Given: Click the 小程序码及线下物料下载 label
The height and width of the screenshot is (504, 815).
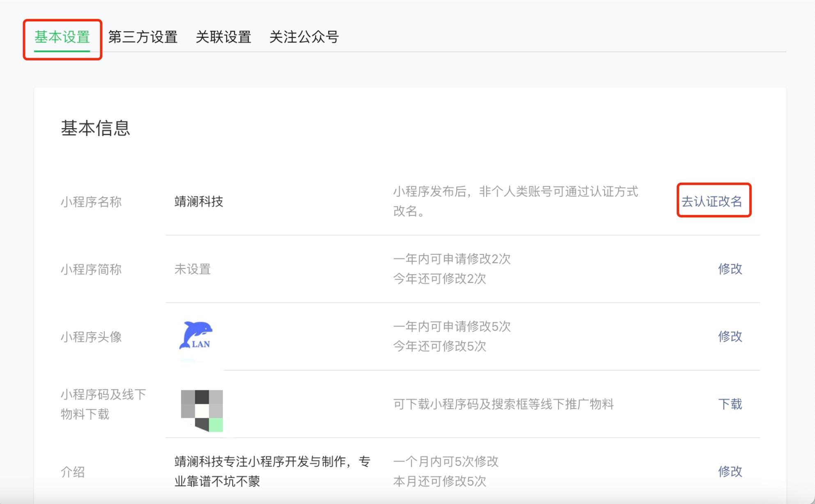Looking at the screenshot, I should (103, 404).
